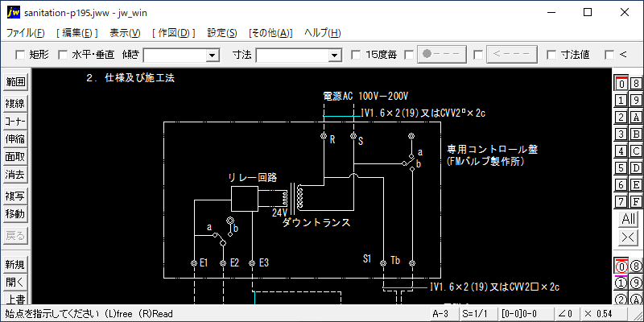Select the コーナー corner tool
The width and height of the screenshot is (644, 322).
15,122
